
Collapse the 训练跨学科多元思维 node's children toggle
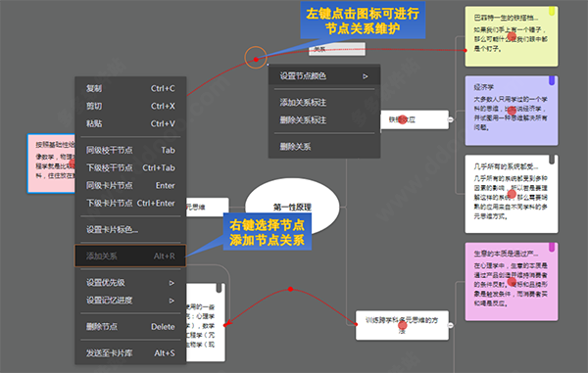pyautogui.click(x=451, y=325)
